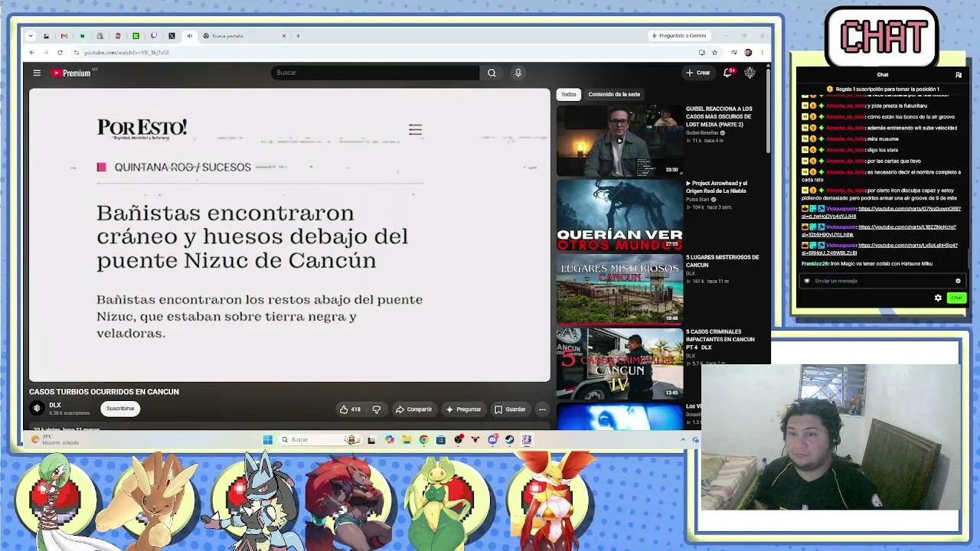Select the Contenido de la serie chip
Viewport: 980px width, 551px height.
614,94
